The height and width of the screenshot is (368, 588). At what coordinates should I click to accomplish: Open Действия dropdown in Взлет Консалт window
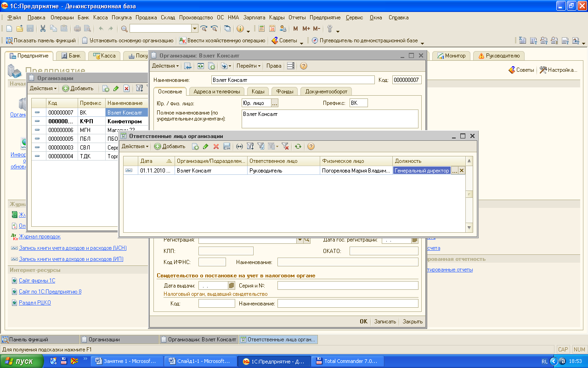point(166,66)
